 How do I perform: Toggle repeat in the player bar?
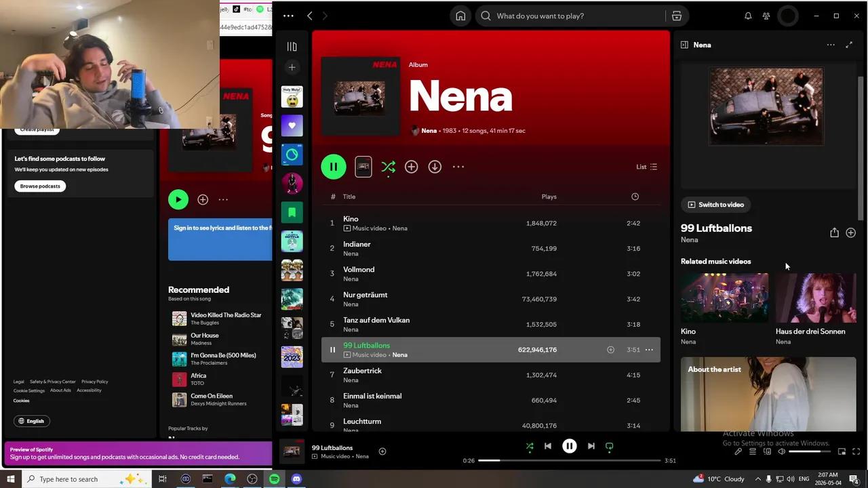(x=610, y=446)
